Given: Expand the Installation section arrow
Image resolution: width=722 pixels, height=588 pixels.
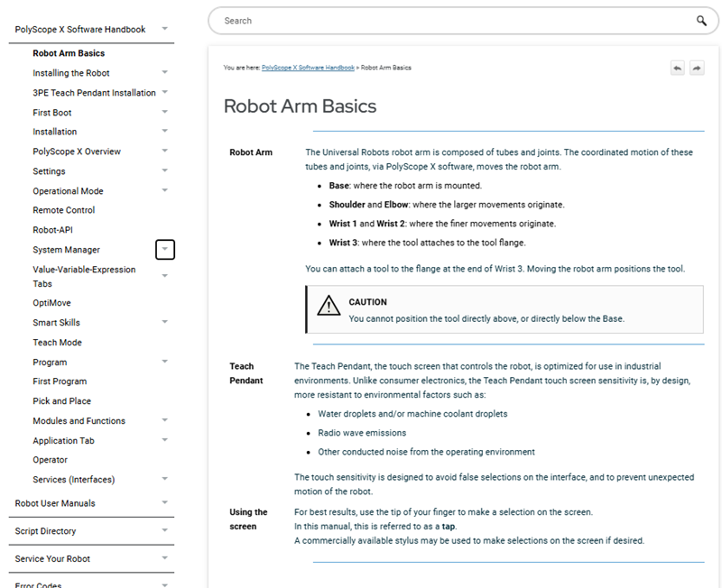Looking at the screenshot, I should click(x=164, y=131).
